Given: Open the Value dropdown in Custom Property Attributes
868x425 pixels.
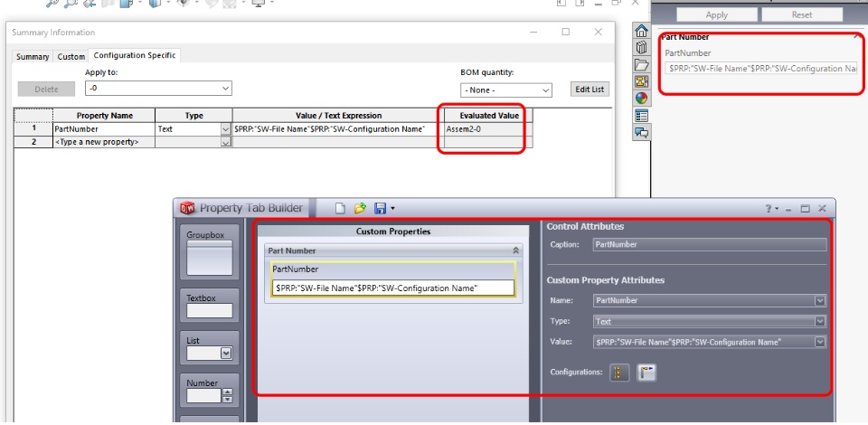Looking at the screenshot, I should (820, 342).
